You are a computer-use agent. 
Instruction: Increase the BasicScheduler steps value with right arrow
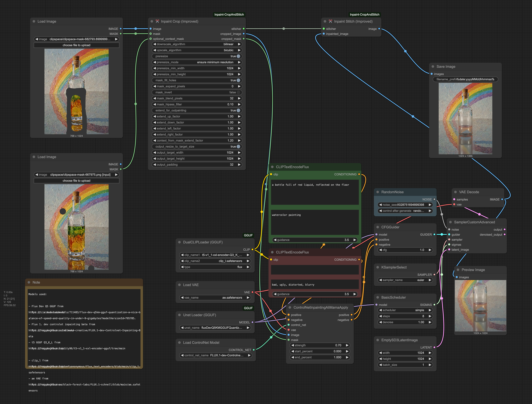[430, 316]
